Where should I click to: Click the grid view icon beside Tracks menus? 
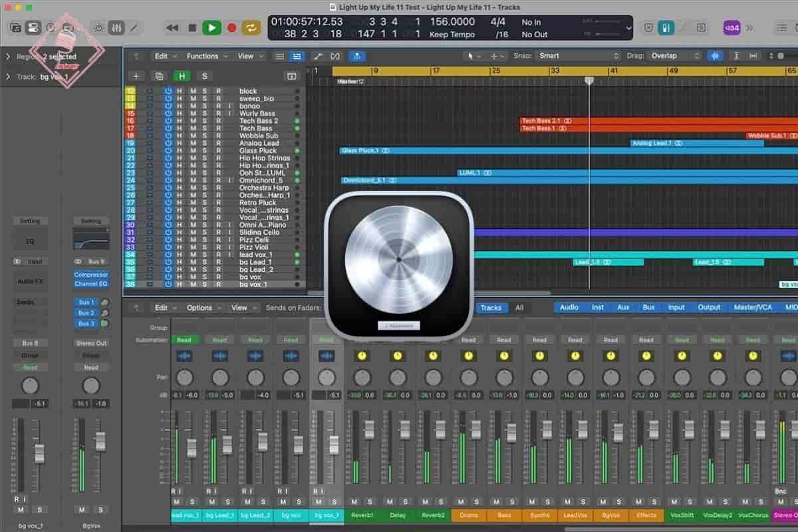[x=280, y=56]
